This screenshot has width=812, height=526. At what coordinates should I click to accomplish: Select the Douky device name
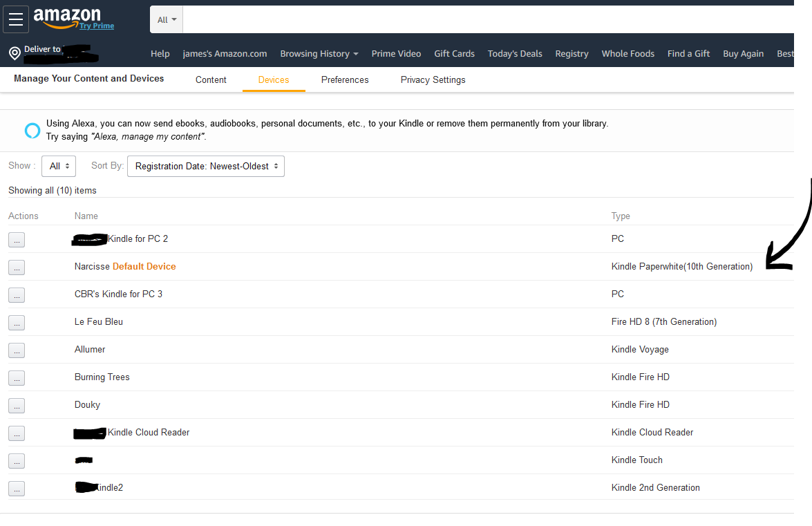[x=87, y=405]
